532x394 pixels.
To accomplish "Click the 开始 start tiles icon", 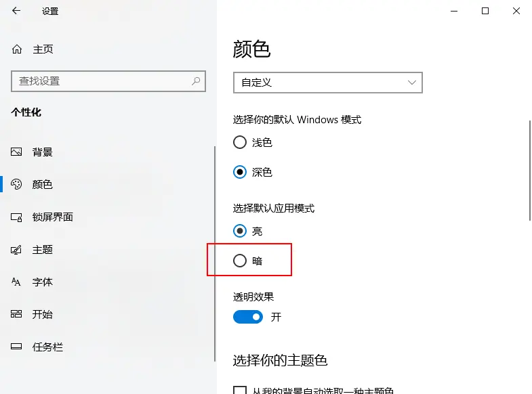I will pyautogui.click(x=16, y=314).
